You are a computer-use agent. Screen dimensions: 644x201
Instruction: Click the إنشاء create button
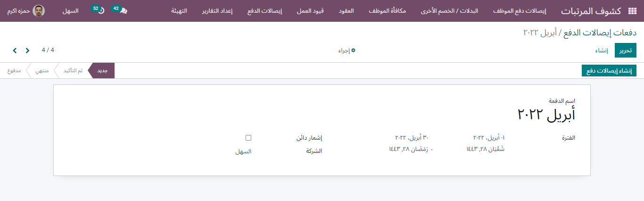click(601, 50)
